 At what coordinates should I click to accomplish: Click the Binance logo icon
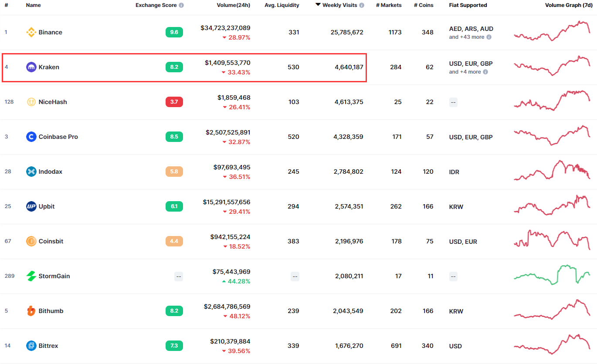(x=31, y=32)
